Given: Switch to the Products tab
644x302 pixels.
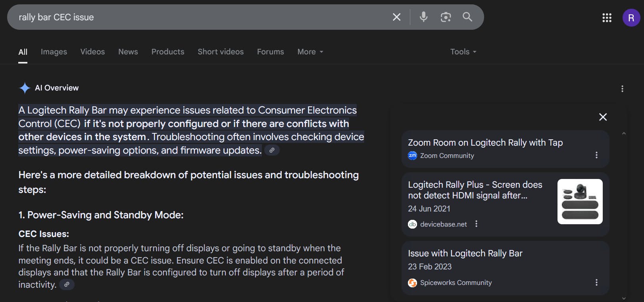Looking at the screenshot, I should click(x=168, y=52).
